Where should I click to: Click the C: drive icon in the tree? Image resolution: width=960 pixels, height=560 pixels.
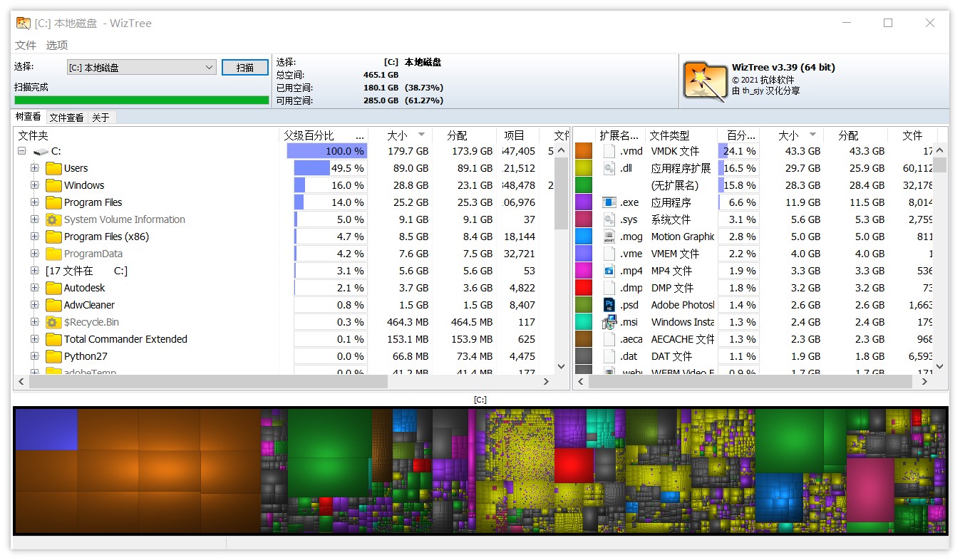tap(41, 151)
